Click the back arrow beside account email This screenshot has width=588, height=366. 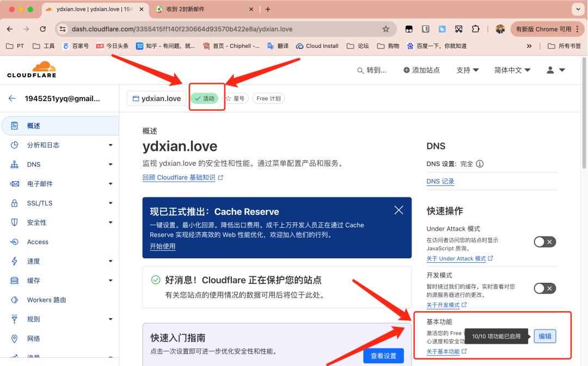point(12,98)
